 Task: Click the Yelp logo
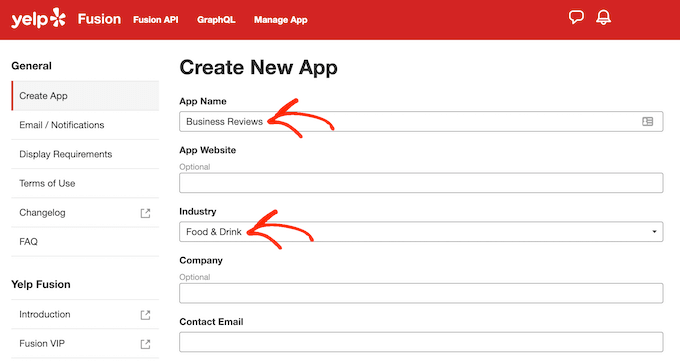(39, 19)
